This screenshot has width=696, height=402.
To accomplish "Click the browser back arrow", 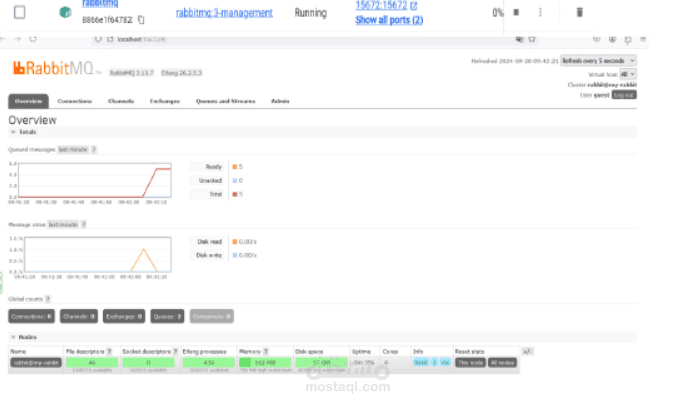I will (x=4, y=39).
